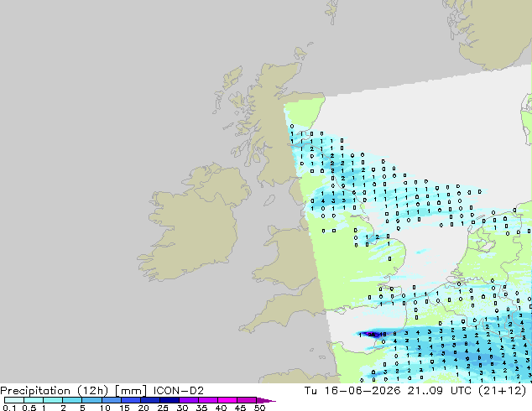Click the legend value "10"
Viewport: 532px width, 411px height.
pos(105,408)
